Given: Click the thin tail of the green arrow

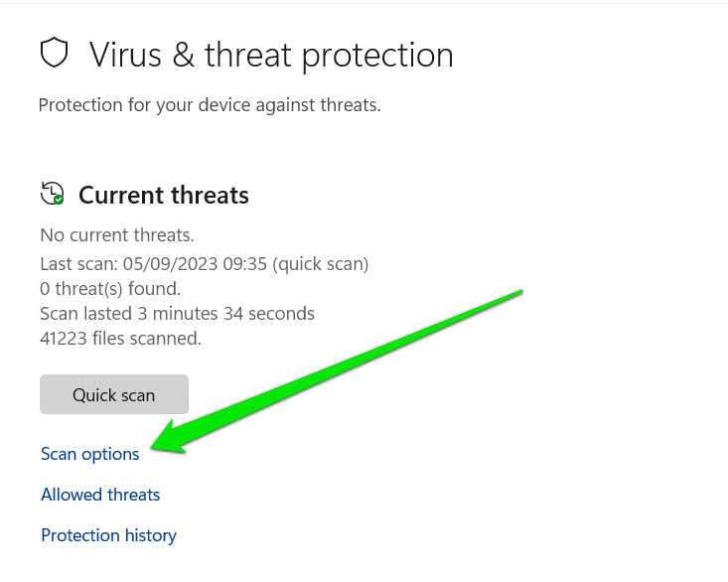Looking at the screenshot, I should pos(516,293).
